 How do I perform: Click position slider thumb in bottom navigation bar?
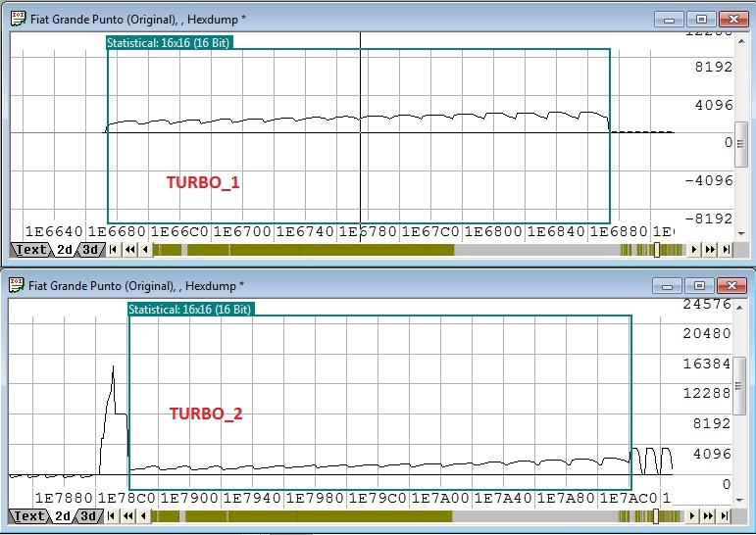(x=656, y=516)
